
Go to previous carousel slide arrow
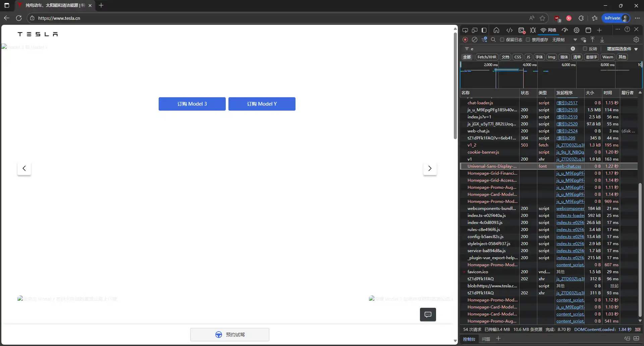24,168
